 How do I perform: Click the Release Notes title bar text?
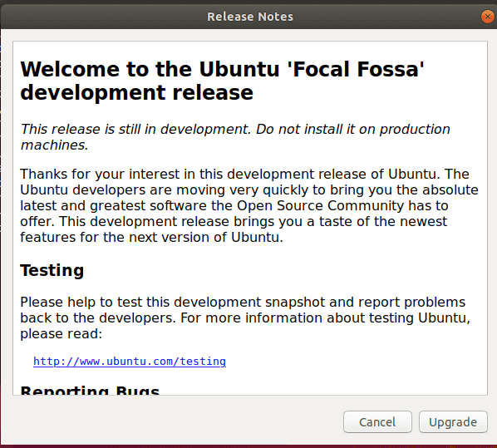pos(250,17)
